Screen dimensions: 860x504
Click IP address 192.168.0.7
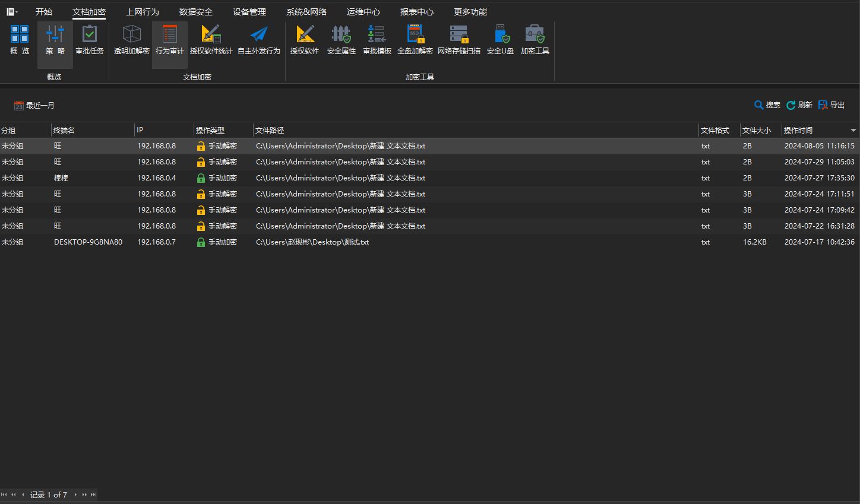pos(156,242)
